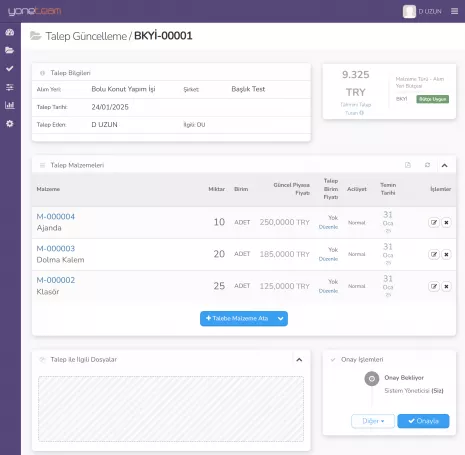Click the Güncel Piyasa Fiyatı column header
Viewport: 465px width, 455px height.
click(292, 189)
